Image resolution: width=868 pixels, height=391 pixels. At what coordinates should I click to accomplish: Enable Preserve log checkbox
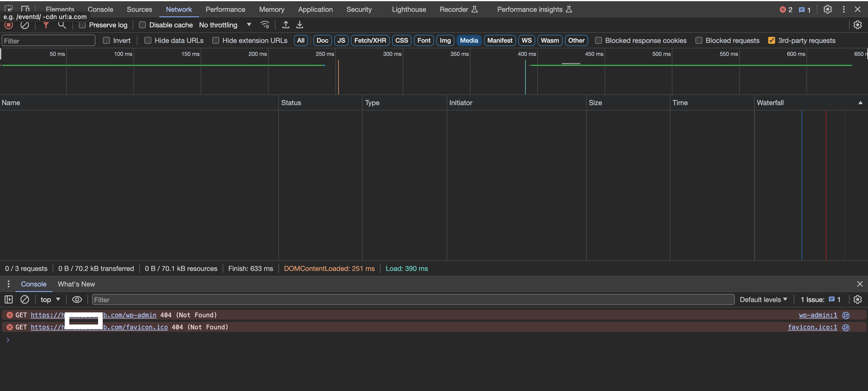(x=82, y=25)
